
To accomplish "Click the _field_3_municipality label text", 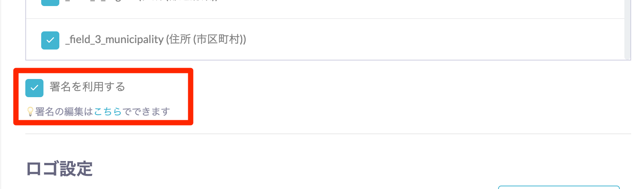I will tap(114, 40).
